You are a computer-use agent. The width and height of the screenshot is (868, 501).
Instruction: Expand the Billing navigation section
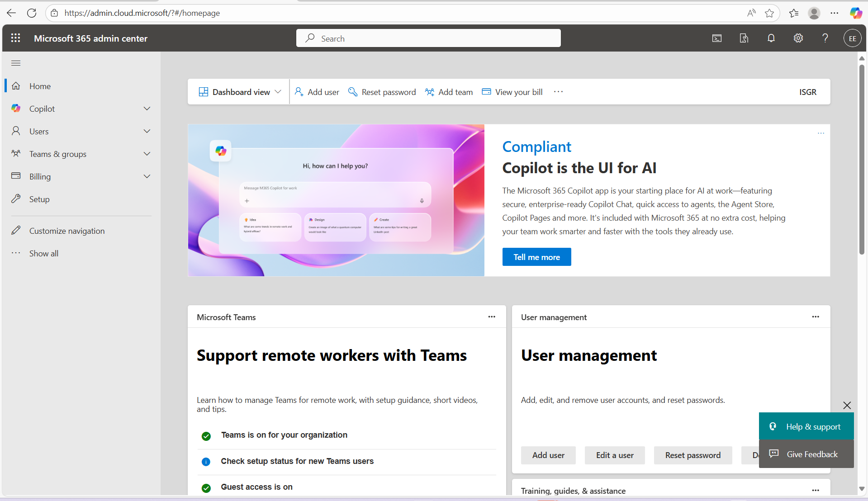point(147,176)
